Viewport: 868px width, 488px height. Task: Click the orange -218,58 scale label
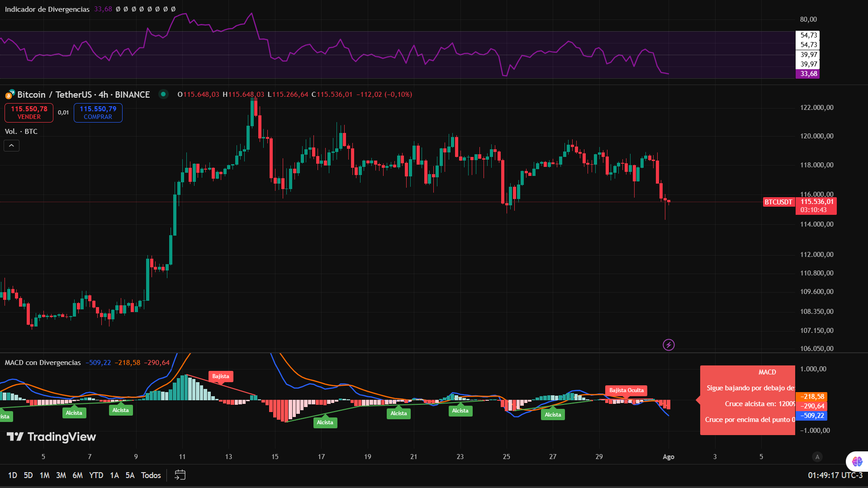pyautogui.click(x=812, y=397)
